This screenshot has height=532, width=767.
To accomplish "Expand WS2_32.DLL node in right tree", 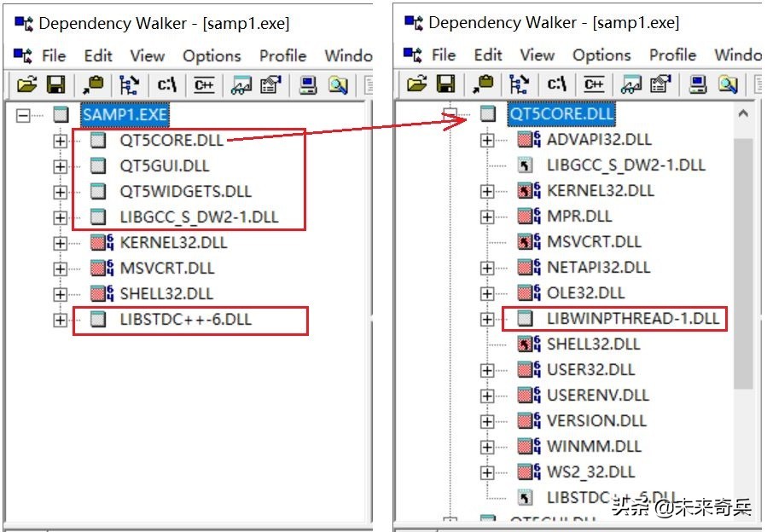I will pos(486,472).
